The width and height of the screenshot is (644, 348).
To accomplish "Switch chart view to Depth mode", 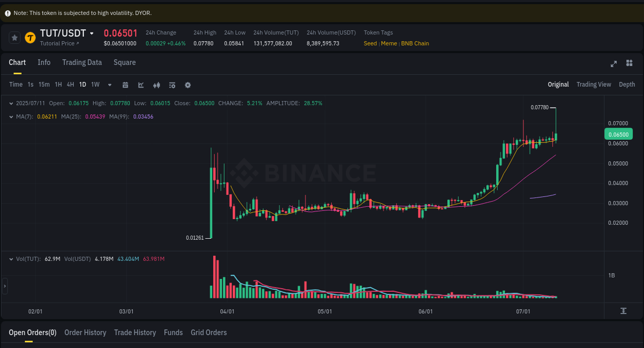I will pos(626,84).
